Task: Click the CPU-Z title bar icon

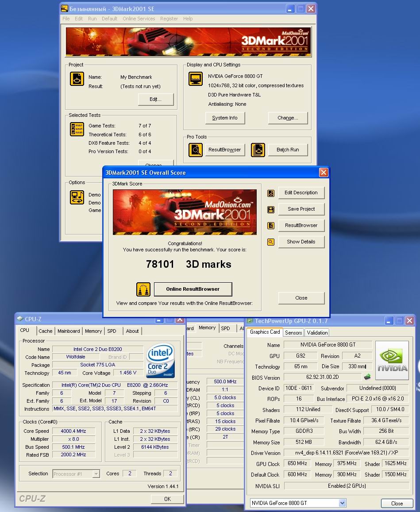Action: [x=20, y=319]
